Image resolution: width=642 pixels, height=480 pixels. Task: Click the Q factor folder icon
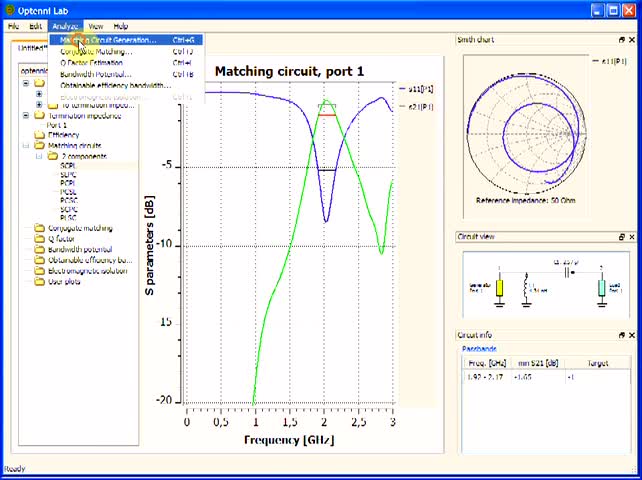[x=39, y=238]
